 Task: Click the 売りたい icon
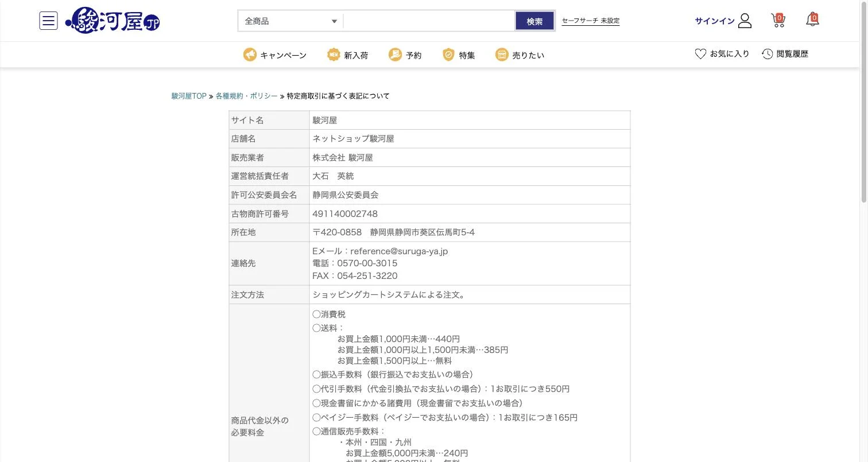pos(502,55)
